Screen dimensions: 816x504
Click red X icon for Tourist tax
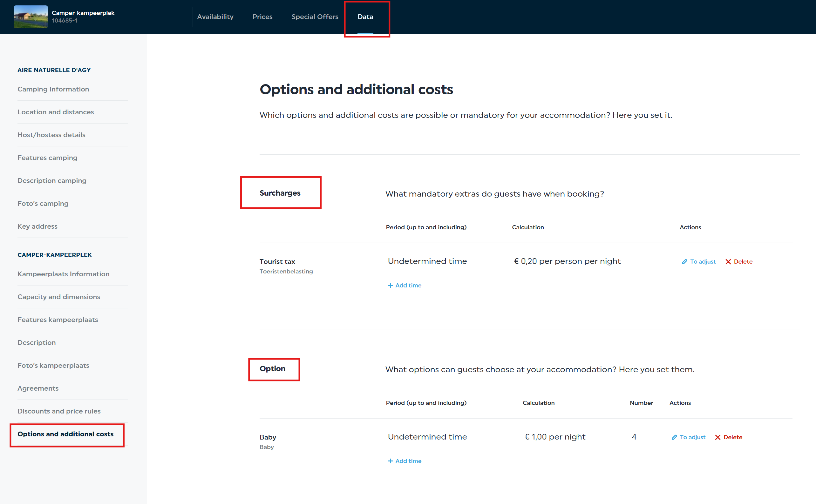[728, 262]
